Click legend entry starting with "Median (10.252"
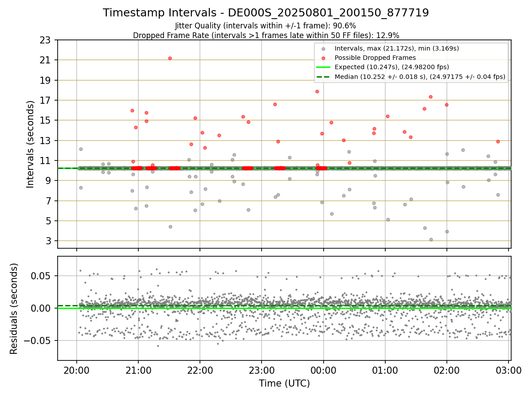The height and width of the screenshot is (399, 532). click(420, 77)
